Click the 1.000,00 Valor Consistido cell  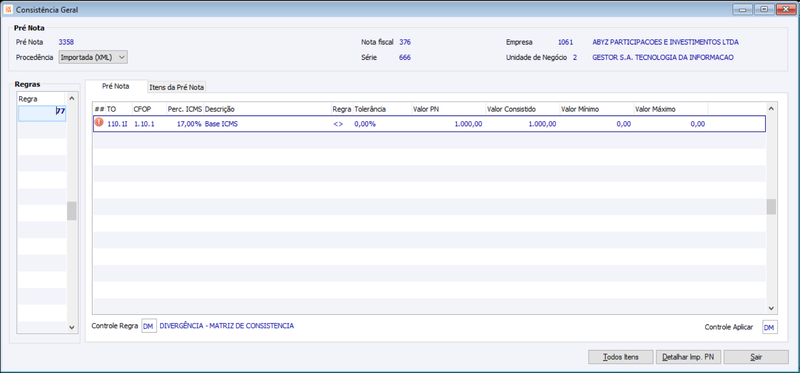point(522,124)
